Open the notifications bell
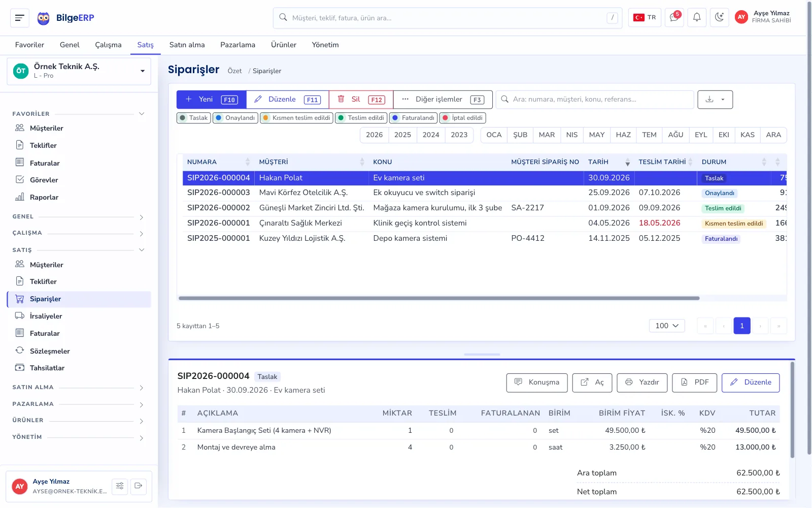Screen dimensions: 812x508 point(697,18)
